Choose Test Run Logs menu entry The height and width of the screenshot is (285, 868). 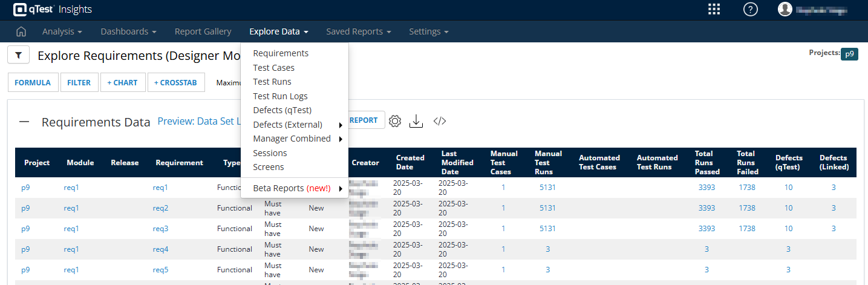(x=280, y=96)
